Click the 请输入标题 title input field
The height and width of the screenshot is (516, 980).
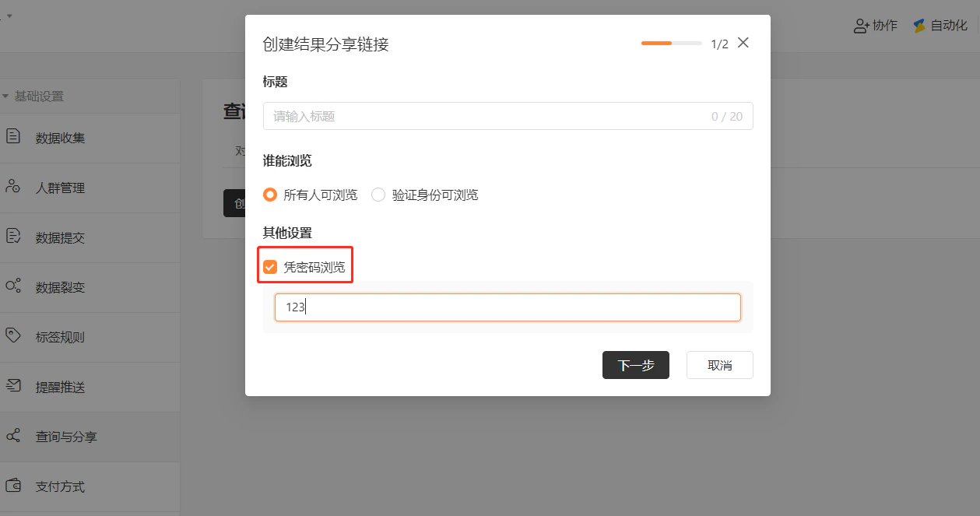(508, 116)
